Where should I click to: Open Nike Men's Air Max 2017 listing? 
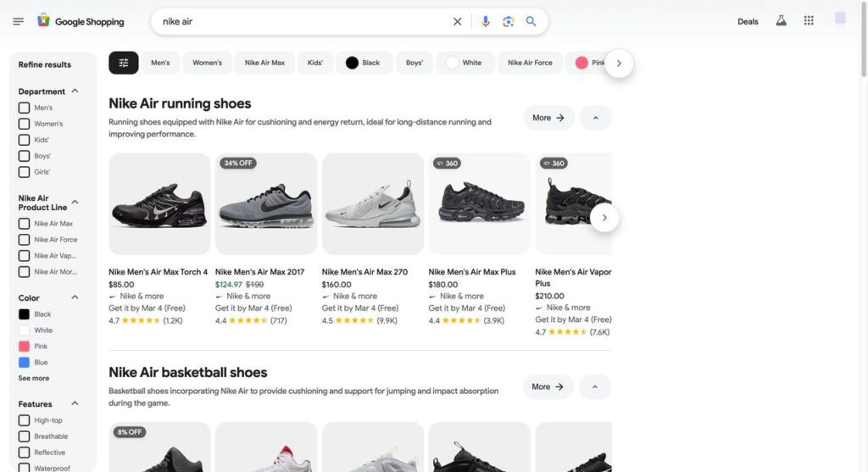(x=259, y=272)
